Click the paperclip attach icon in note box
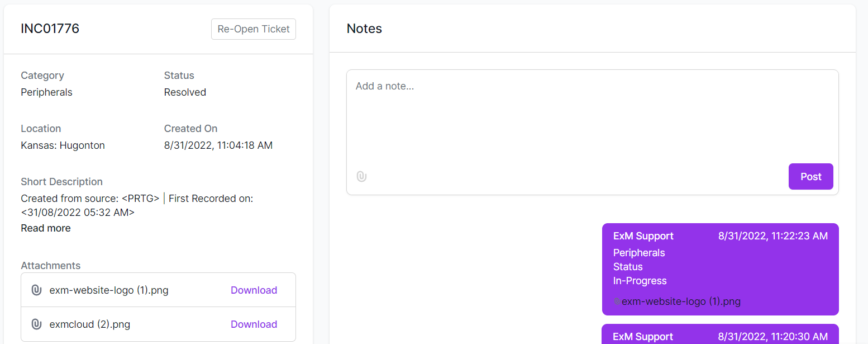The width and height of the screenshot is (868, 344). tap(361, 177)
